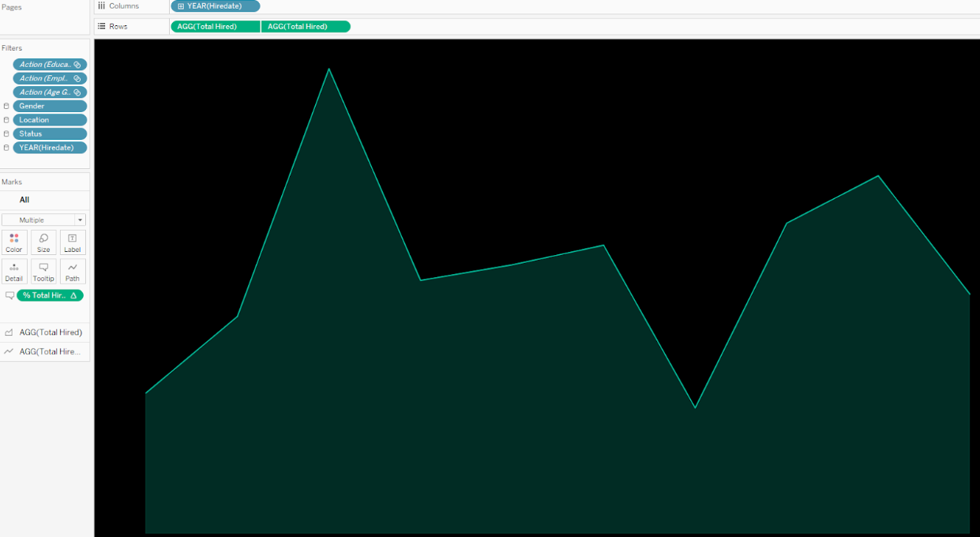Viewport: 980px width, 537px height.
Task: Click the Path mark button
Action: click(73, 272)
